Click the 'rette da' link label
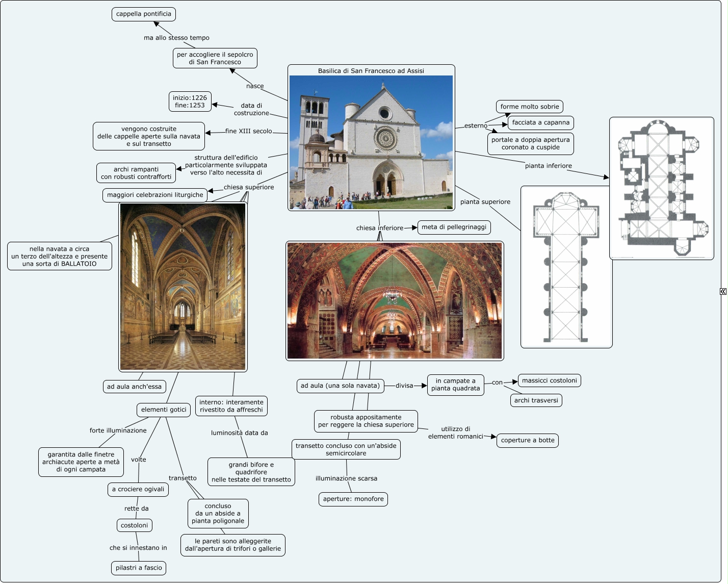Image resolution: width=728 pixels, height=584 pixels. (137, 509)
